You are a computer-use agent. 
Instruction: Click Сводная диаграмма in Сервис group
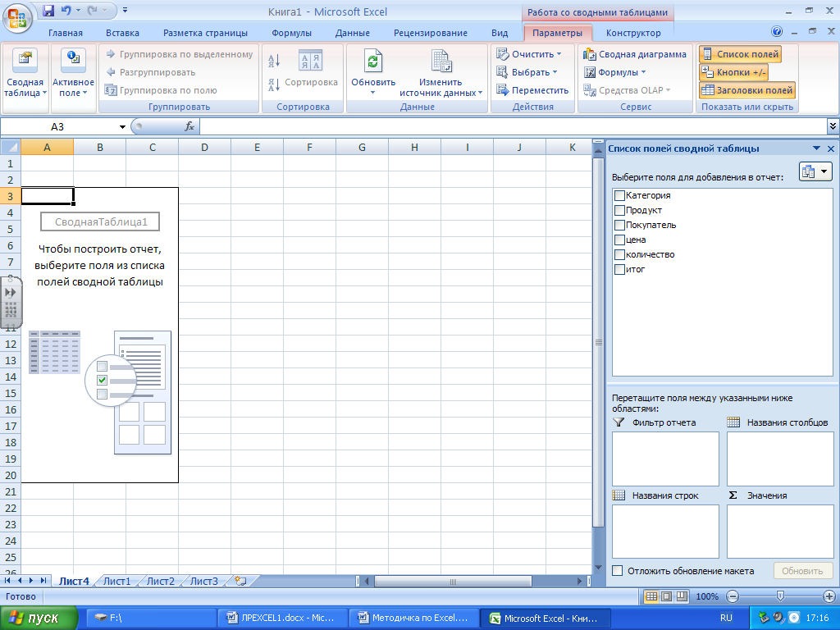pos(635,54)
